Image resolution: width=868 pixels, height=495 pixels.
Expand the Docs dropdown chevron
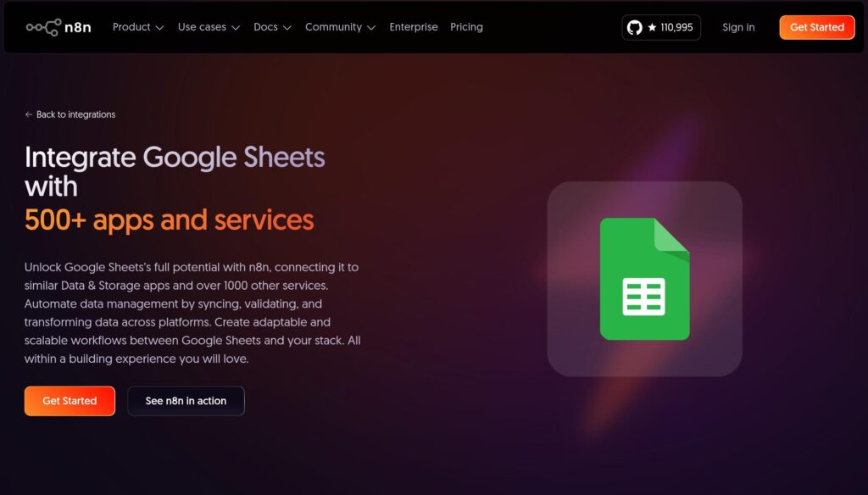[x=287, y=28]
